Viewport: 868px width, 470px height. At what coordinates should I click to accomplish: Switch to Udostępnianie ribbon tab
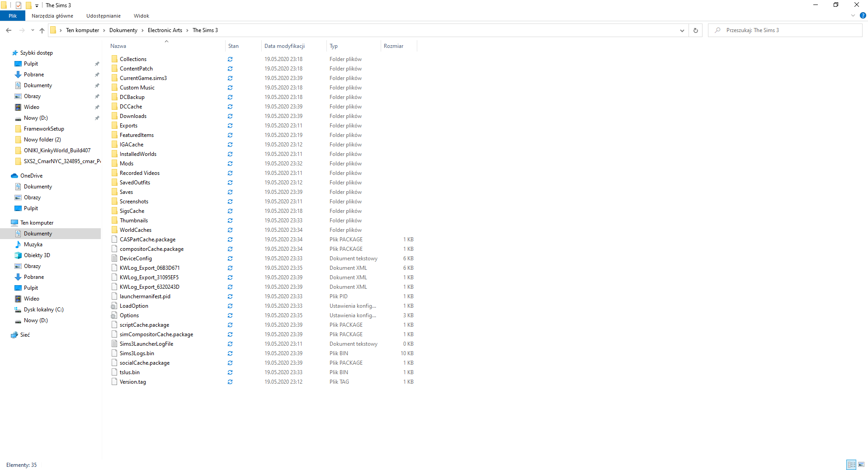tap(104, 16)
